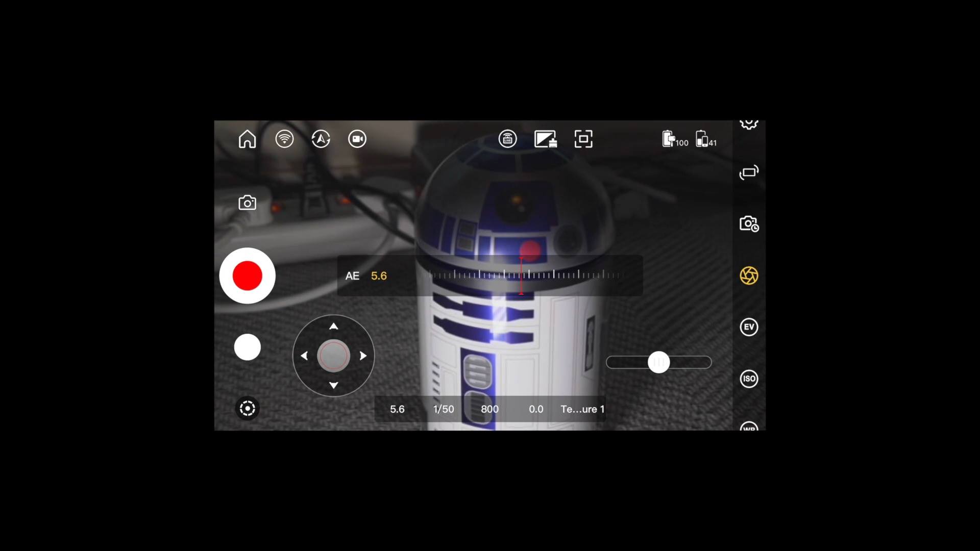Select the 1/50 shutter speed value
This screenshot has height=551, width=980.
coord(444,409)
